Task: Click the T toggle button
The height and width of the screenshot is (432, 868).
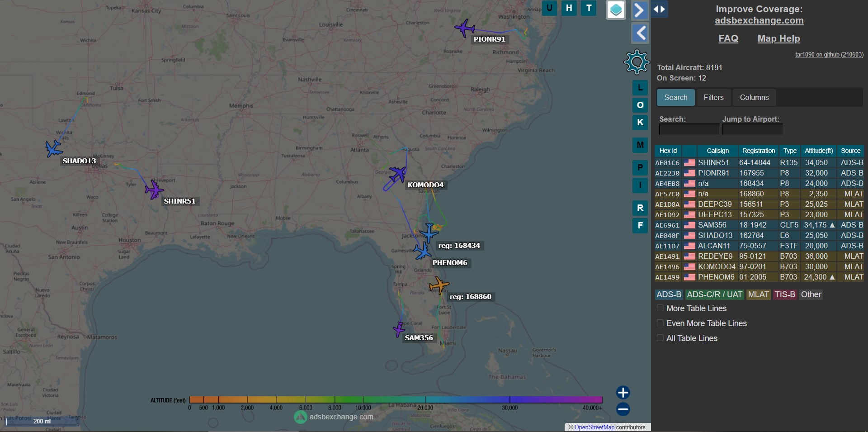Action: tap(589, 8)
